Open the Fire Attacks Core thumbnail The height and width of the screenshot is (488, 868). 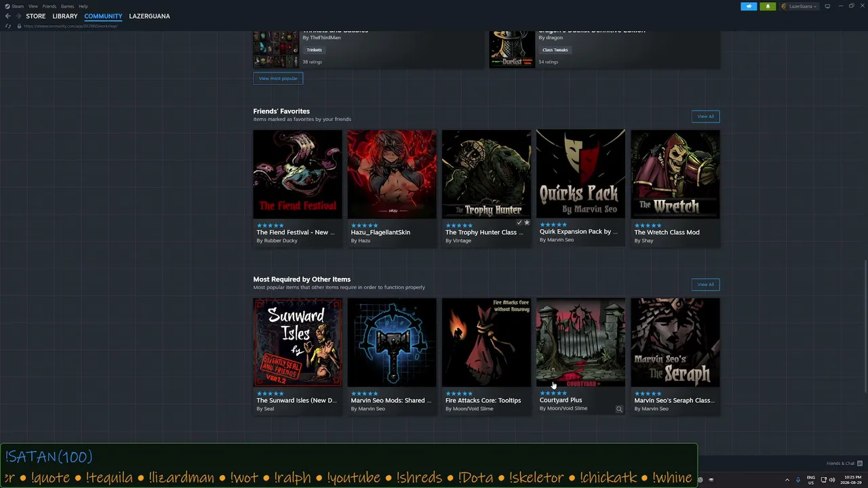pyautogui.click(x=486, y=342)
